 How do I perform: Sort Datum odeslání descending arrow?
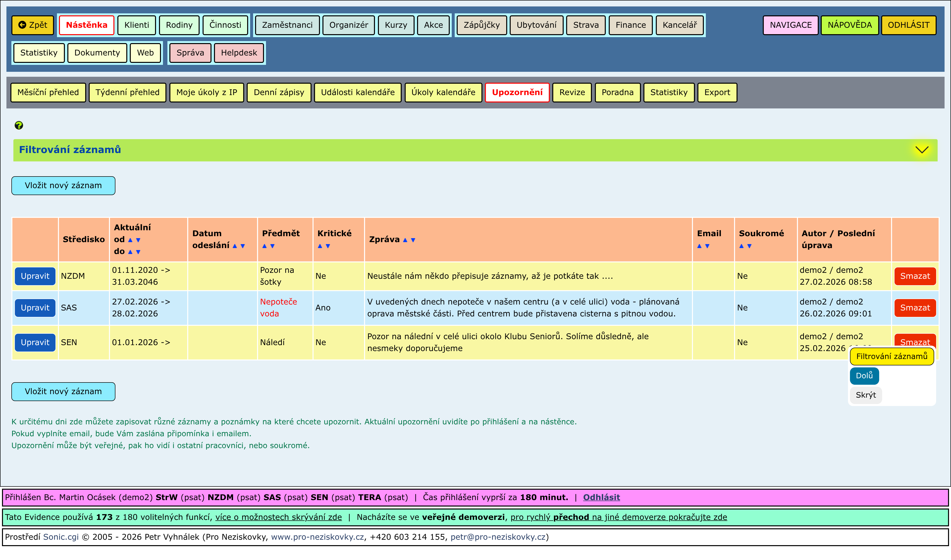pyautogui.click(x=243, y=246)
